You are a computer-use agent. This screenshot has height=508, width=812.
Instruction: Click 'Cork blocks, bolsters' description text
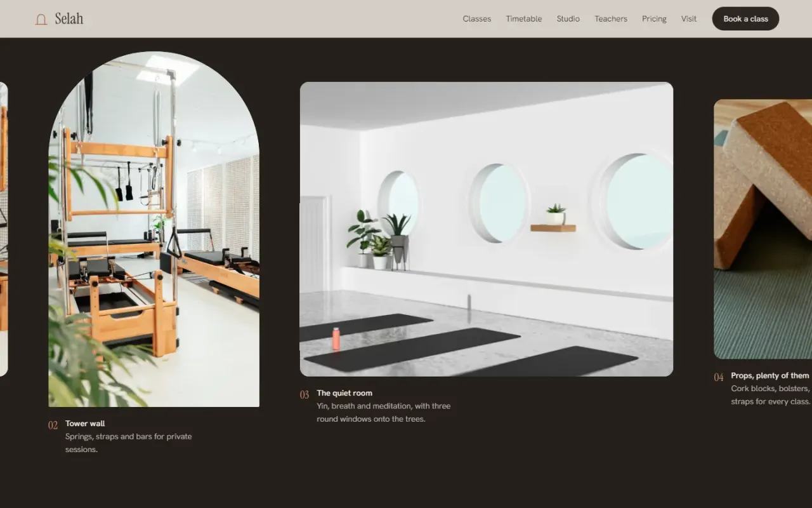(x=771, y=395)
